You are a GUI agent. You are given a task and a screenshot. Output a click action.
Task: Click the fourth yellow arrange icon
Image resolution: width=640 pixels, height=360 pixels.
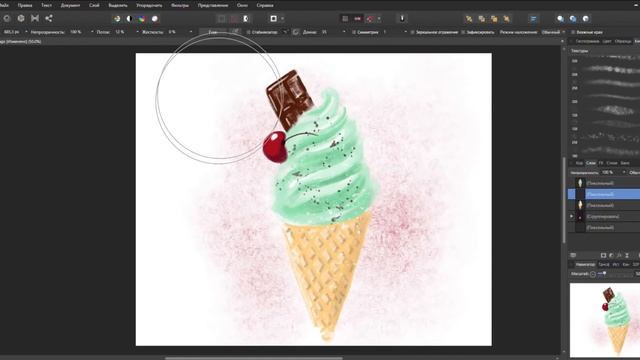tap(507, 19)
